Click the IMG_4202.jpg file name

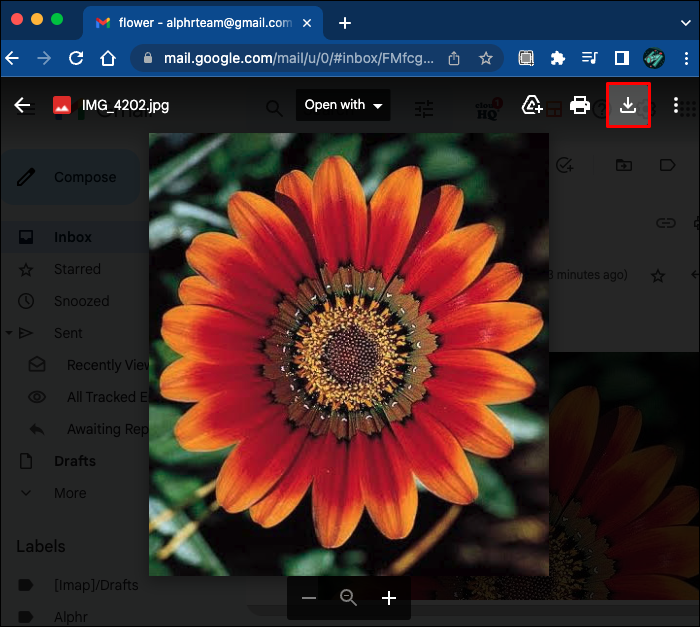click(x=124, y=105)
